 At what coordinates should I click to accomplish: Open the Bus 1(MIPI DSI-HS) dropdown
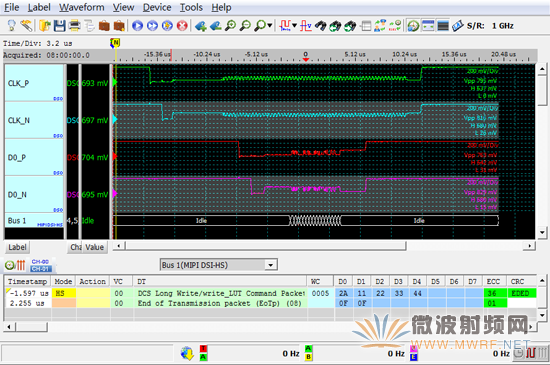219,265
